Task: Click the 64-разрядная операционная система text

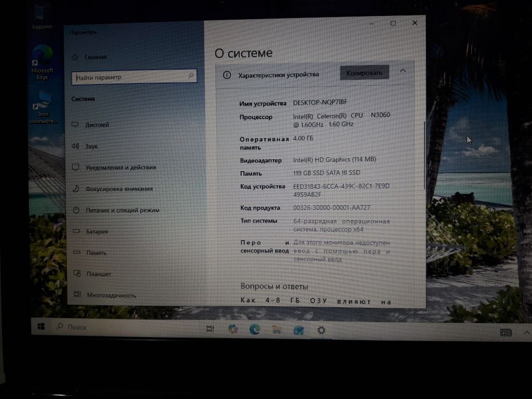Action: (x=342, y=225)
